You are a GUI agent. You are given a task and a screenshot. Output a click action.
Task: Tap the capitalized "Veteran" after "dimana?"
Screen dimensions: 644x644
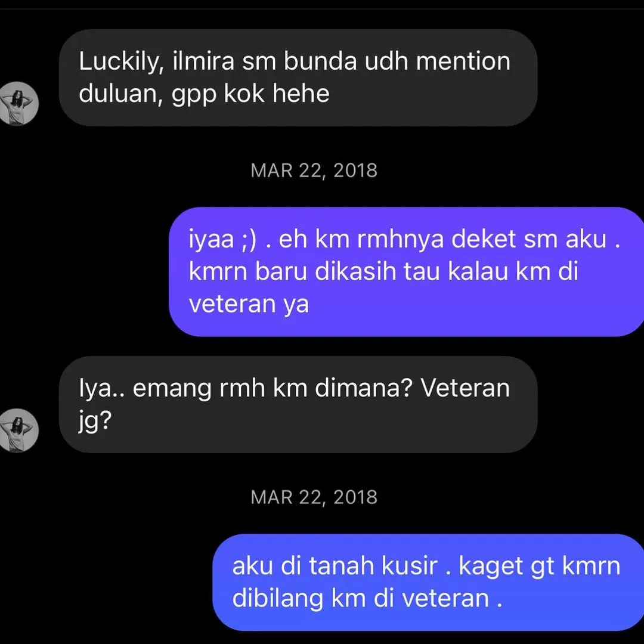pyautogui.click(x=465, y=388)
